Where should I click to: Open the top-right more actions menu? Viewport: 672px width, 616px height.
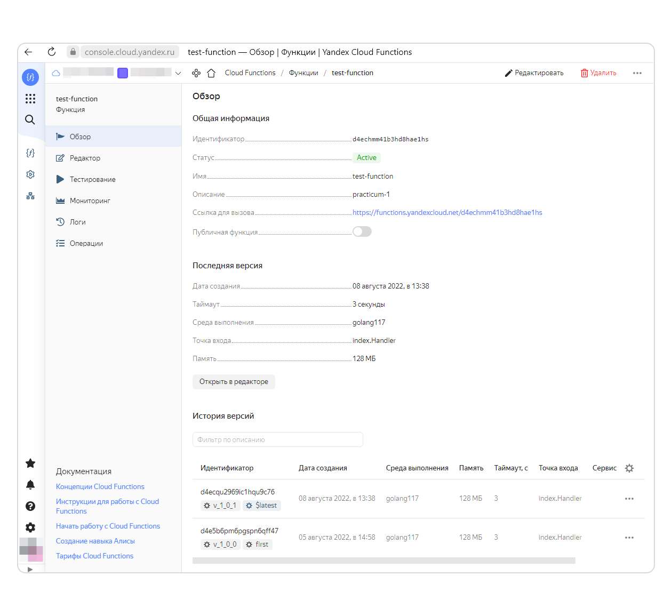point(637,73)
